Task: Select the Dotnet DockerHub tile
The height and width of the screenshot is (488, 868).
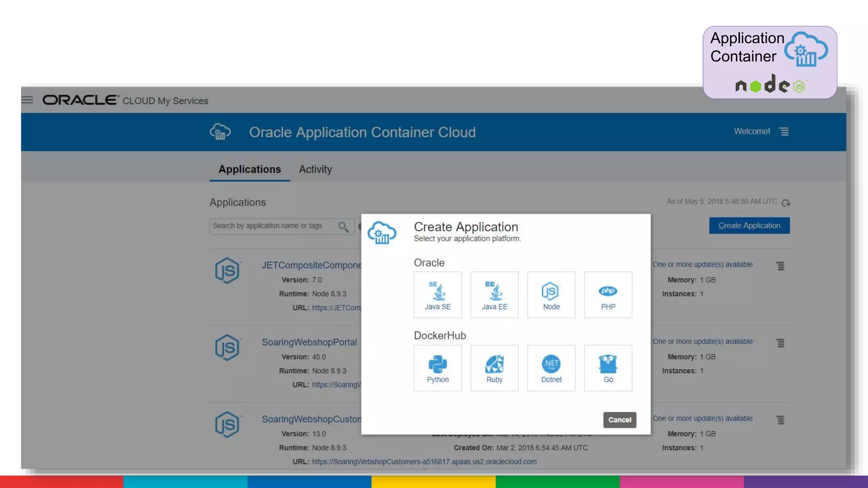Action: [551, 368]
